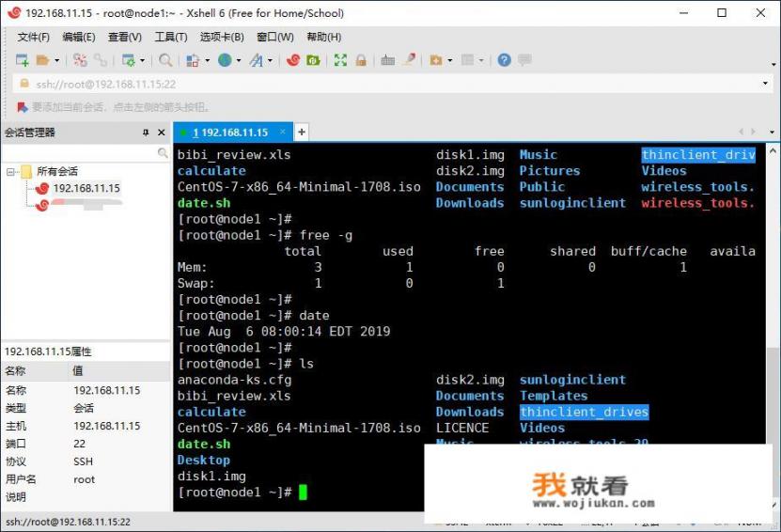This screenshot has width=781, height=532.
Task: Expand the open folder dropdown arrow
Action: [56, 61]
